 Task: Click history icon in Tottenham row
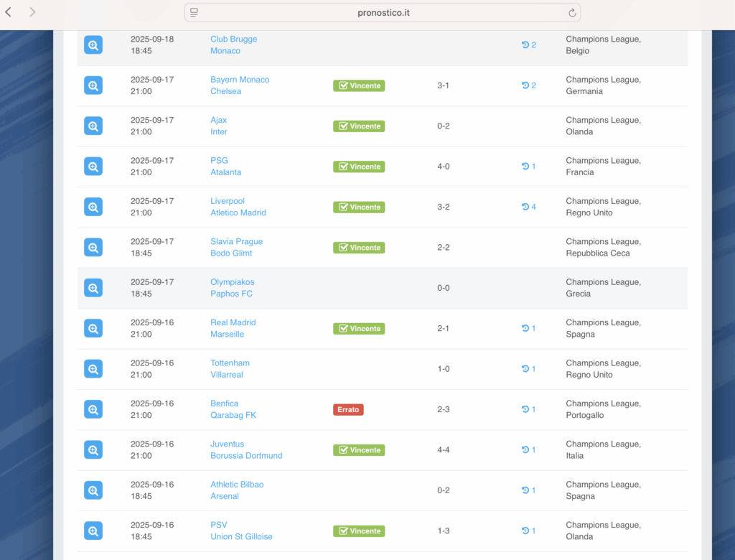(525, 368)
